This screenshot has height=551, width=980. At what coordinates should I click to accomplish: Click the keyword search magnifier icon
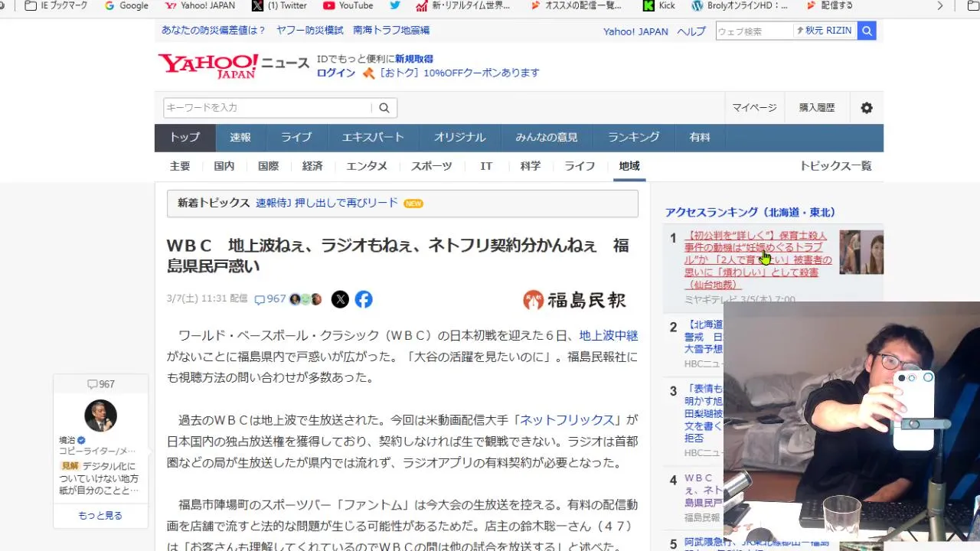click(x=384, y=108)
